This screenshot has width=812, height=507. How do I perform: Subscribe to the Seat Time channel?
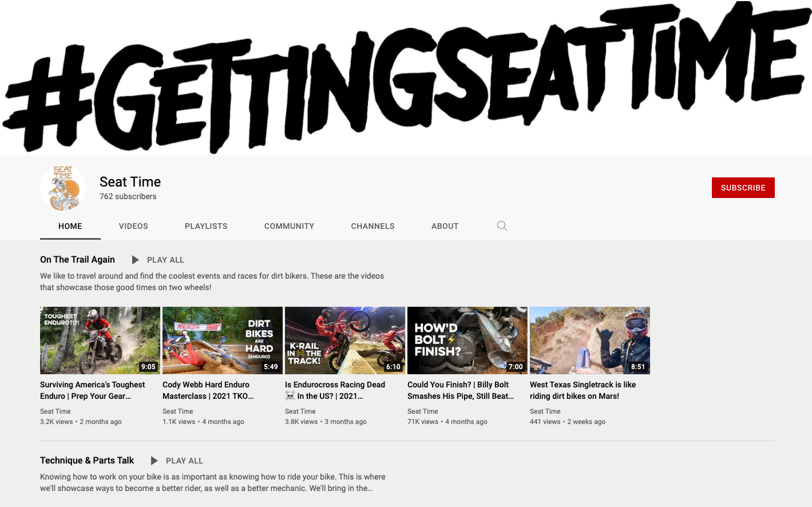click(x=743, y=188)
